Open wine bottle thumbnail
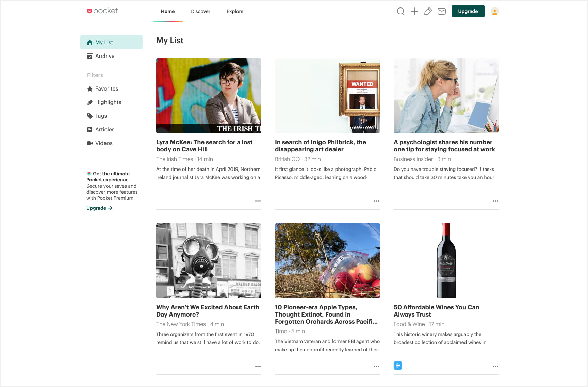The height and width of the screenshot is (387, 588). pos(446,261)
